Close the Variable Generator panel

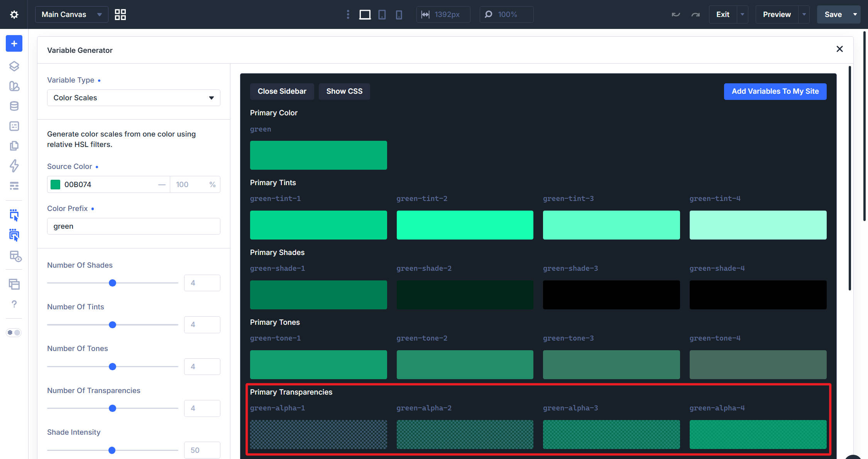coord(839,49)
